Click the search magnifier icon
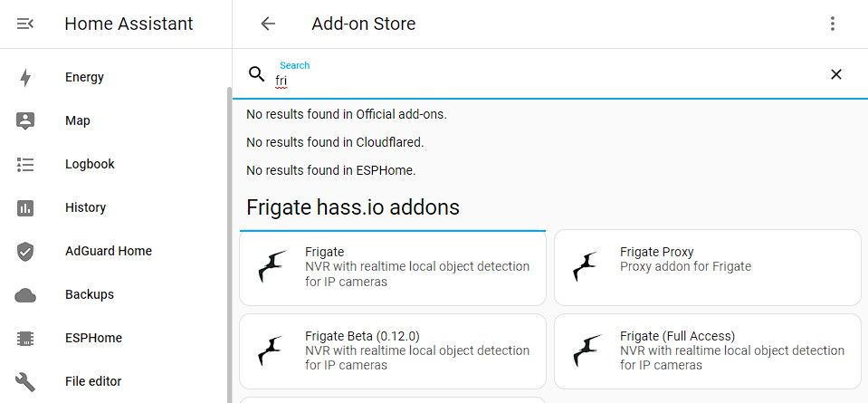868x403 pixels. point(257,74)
